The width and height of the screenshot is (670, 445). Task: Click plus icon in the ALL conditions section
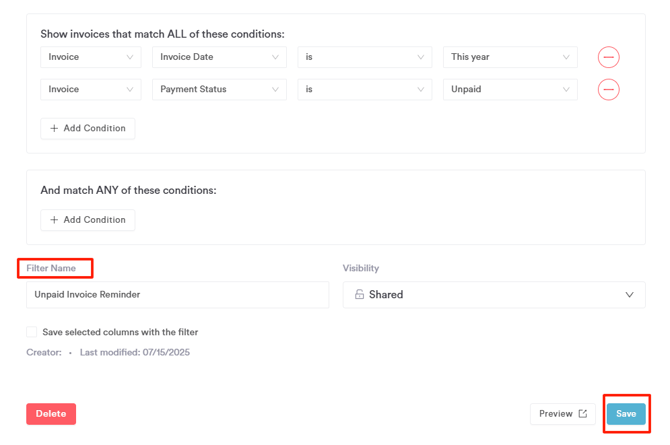click(x=54, y=128)
